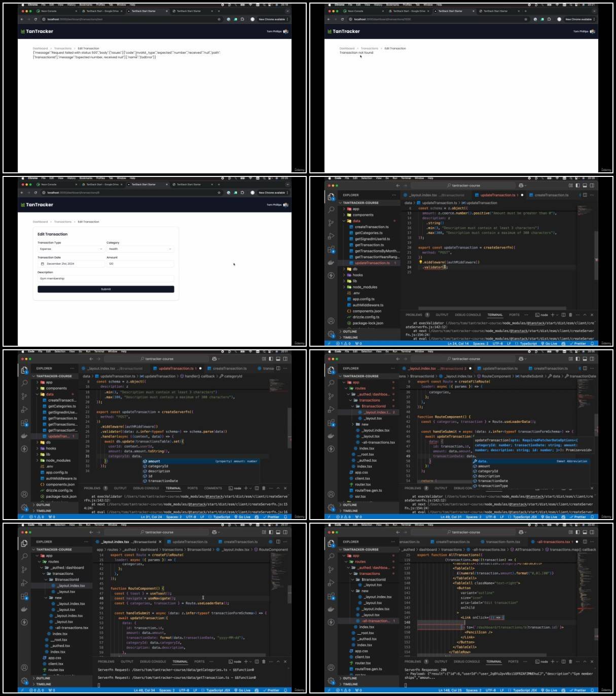616x696 pixels.
Task: Open Search view in VS Code window showing -all-transactions.tsx
Action: 331,557
